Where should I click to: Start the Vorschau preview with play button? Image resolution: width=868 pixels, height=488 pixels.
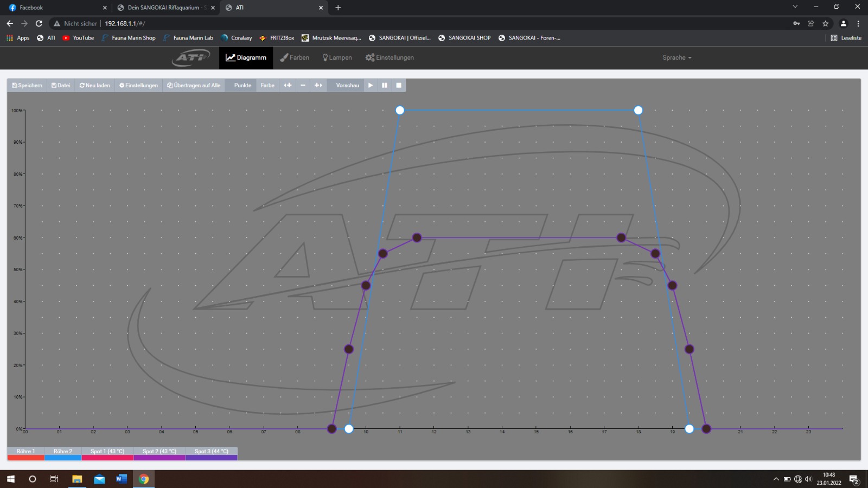point(371,85)
